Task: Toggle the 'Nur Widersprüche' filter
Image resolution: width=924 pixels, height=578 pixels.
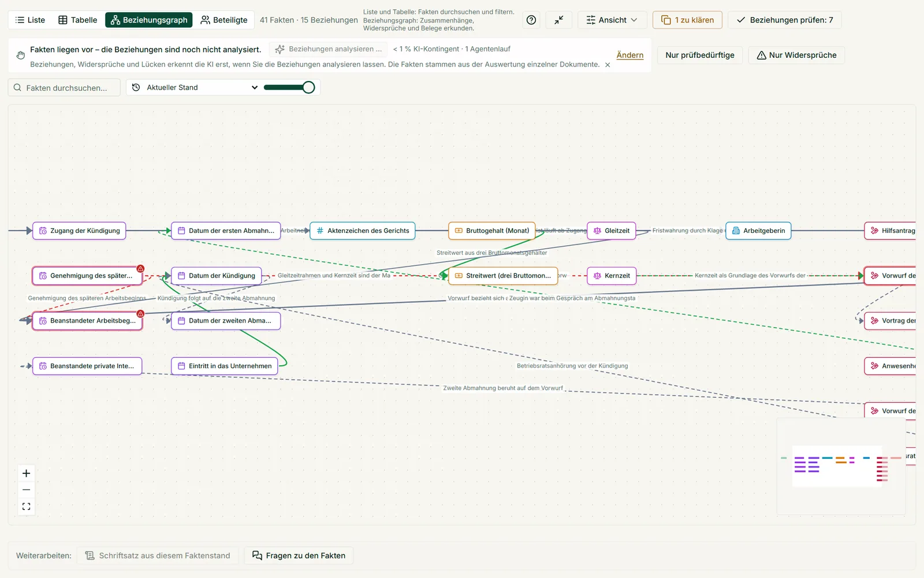Action: 796,55
